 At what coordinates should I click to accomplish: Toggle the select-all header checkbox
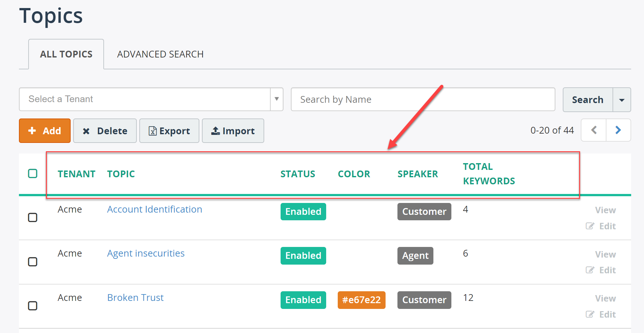point(33,173)
